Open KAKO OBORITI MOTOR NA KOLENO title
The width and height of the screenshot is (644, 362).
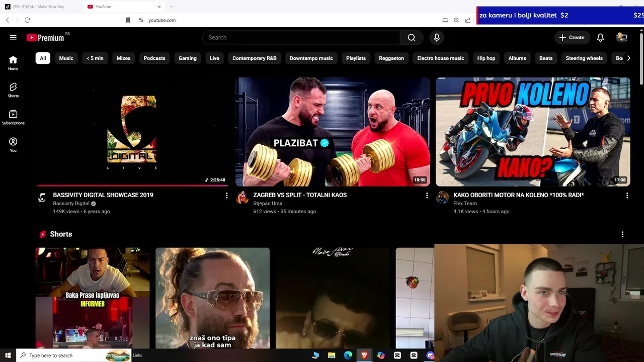[x=519, y=195]
